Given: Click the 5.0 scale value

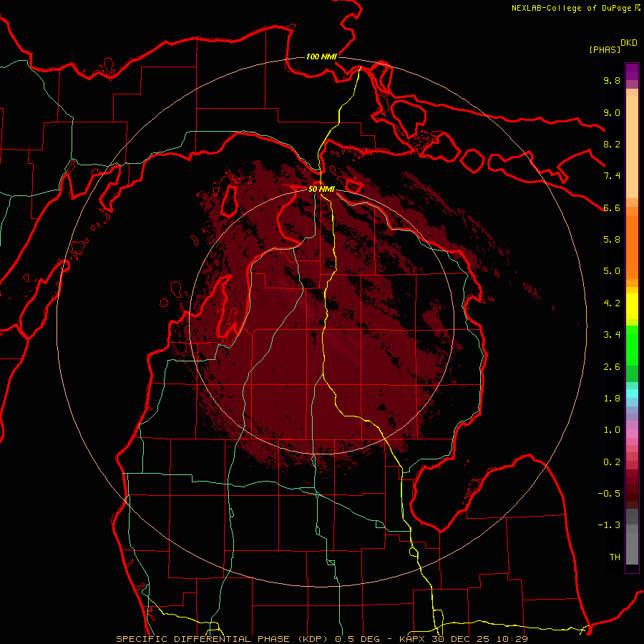Looking at the screenshot, I should pyautogui.click(x=612, y=271).
